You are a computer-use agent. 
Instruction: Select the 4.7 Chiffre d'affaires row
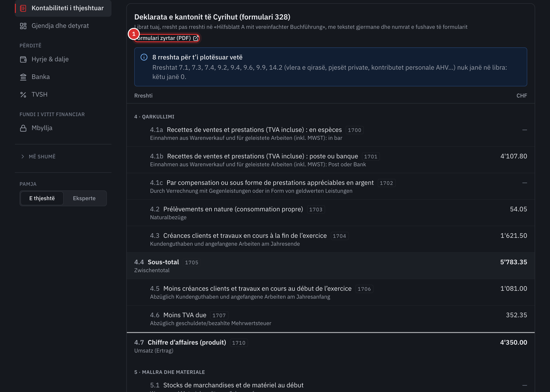[331, 346]
